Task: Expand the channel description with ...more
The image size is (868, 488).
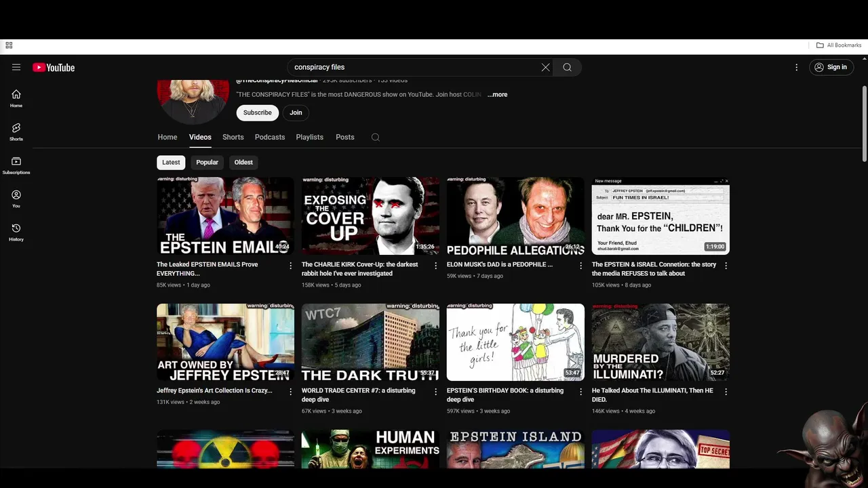Action: 497,95
